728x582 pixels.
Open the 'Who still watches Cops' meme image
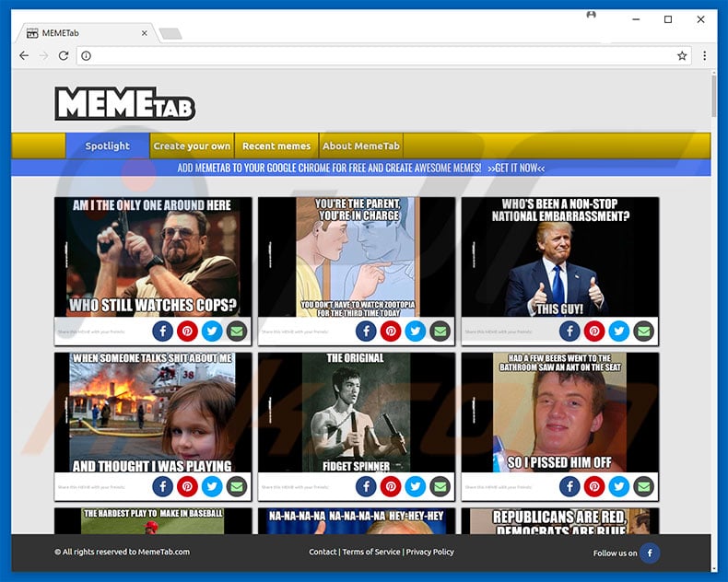point(153,257)
